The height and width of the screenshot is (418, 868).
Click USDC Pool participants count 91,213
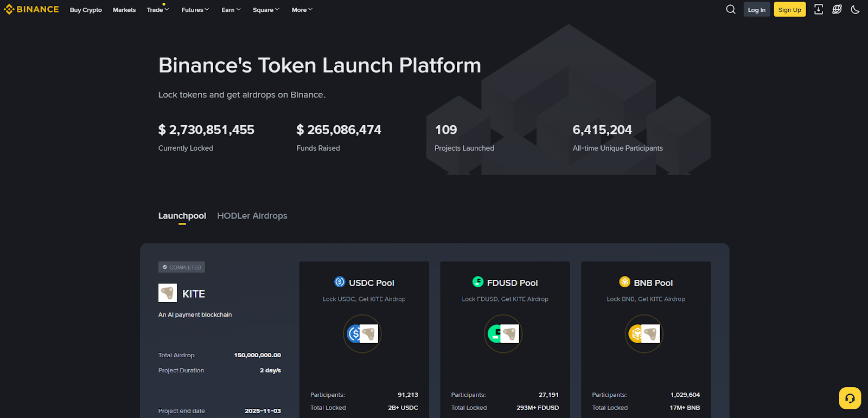408,395
